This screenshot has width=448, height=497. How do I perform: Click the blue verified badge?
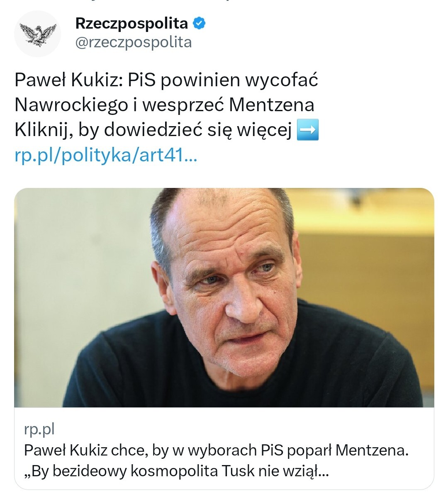pyautogui.click(x=200, y=24)
